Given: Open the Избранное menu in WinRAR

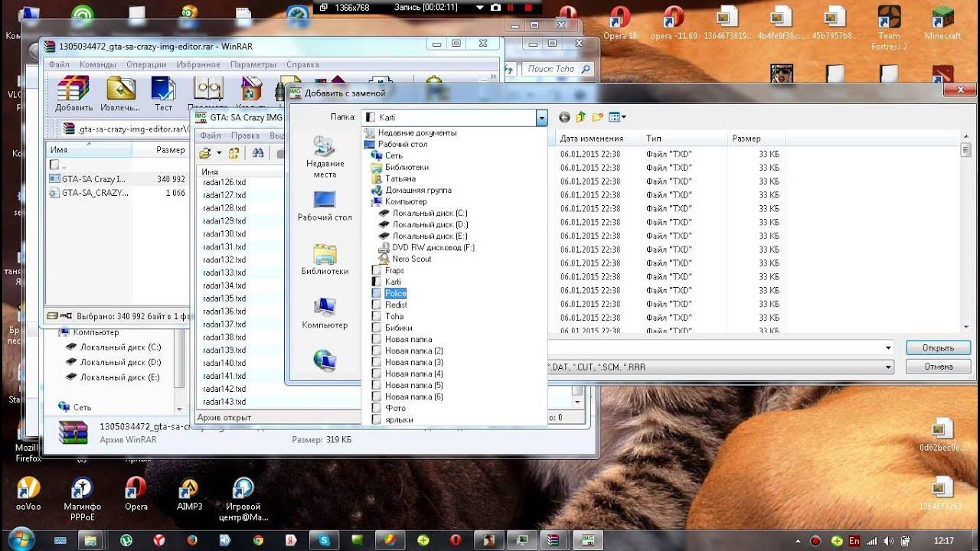Looking at the screenshot, I should (x=198, y=65).
